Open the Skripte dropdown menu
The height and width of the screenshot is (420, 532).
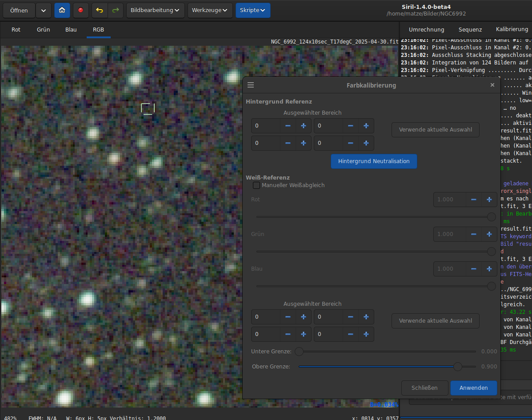click(x=252, y=10)
